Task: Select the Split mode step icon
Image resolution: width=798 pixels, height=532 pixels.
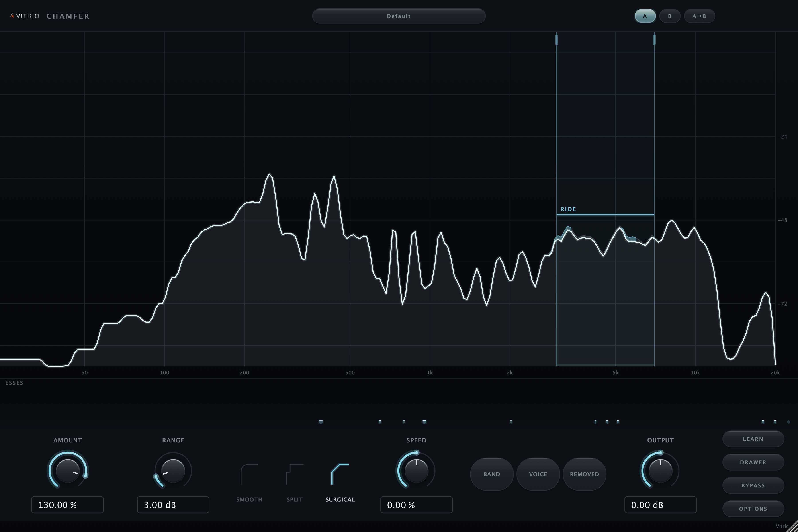Action: (295, 474)
